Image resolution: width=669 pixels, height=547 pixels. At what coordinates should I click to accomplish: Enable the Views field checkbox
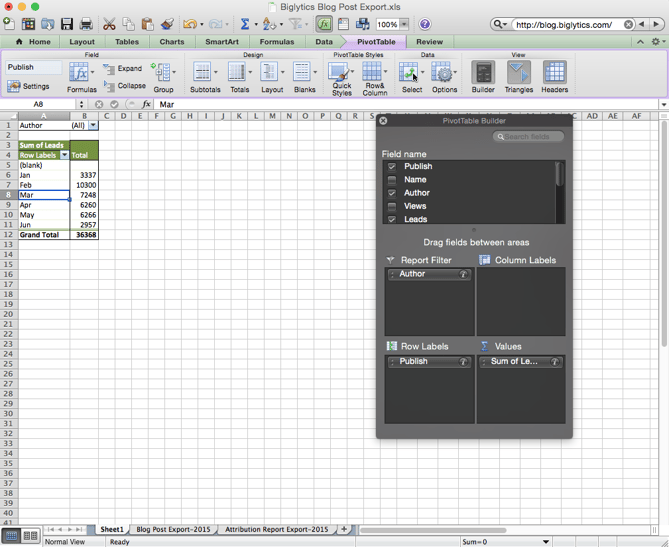click(x=392, y=206)
